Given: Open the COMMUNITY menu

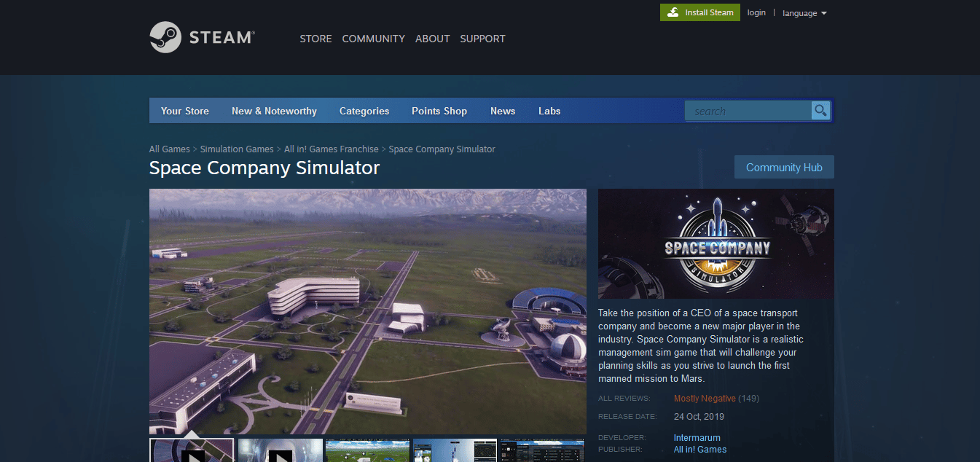Looking at the screenshot, I should click(x=373, y=39).
